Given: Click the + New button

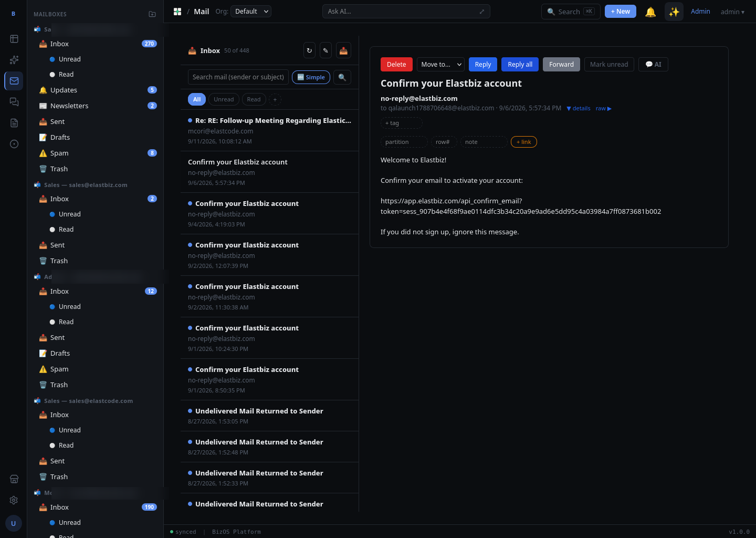Looking at the screenshot, I should tap(621, 12).
